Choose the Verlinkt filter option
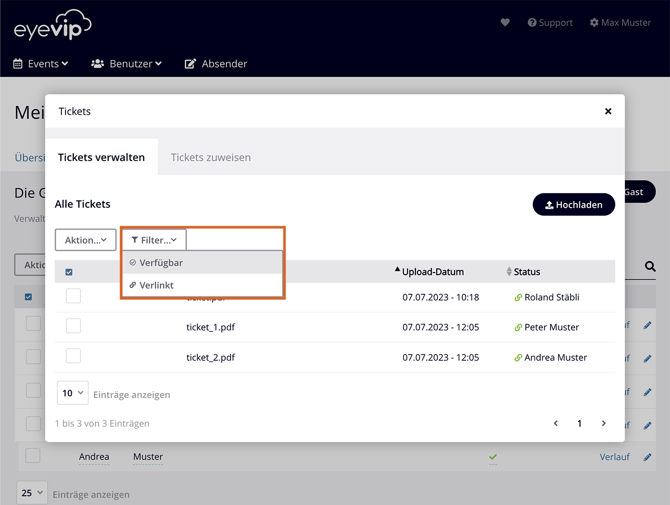Screen dimensions: 670x505 tap(203, 285)
